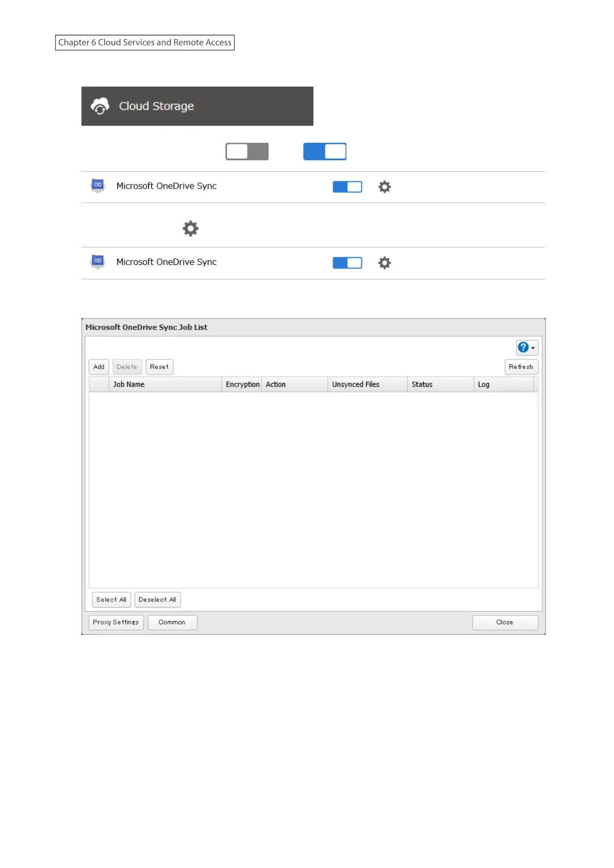This screenshot has height=868, width=614.
Task: Open settings gear of second OneDrive Sync row
Action: pos(385,263)
